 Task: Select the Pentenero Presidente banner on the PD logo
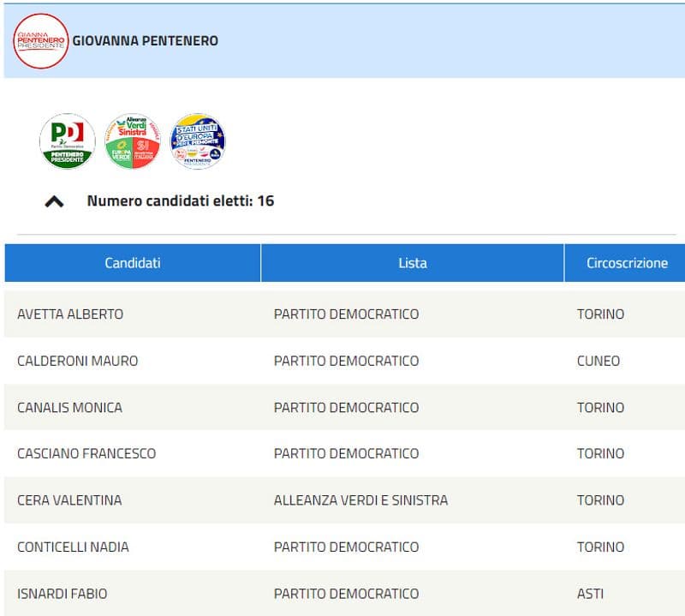[68, 158]
